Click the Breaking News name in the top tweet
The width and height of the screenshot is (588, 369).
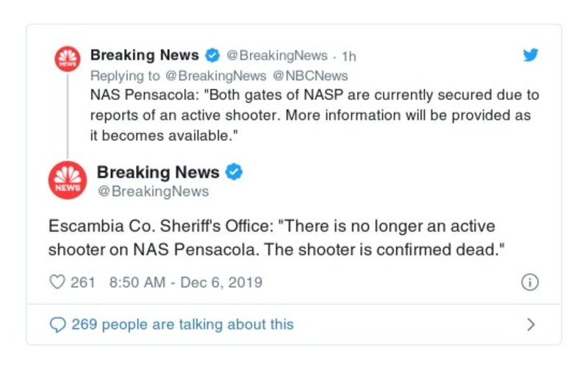tap(144, 55)
